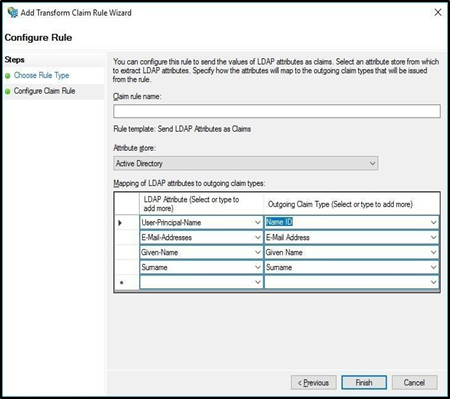Select the new row asterisk marker
Image resolution: width=450 pixels, height=399 pixels.
[x=121, y=283]
